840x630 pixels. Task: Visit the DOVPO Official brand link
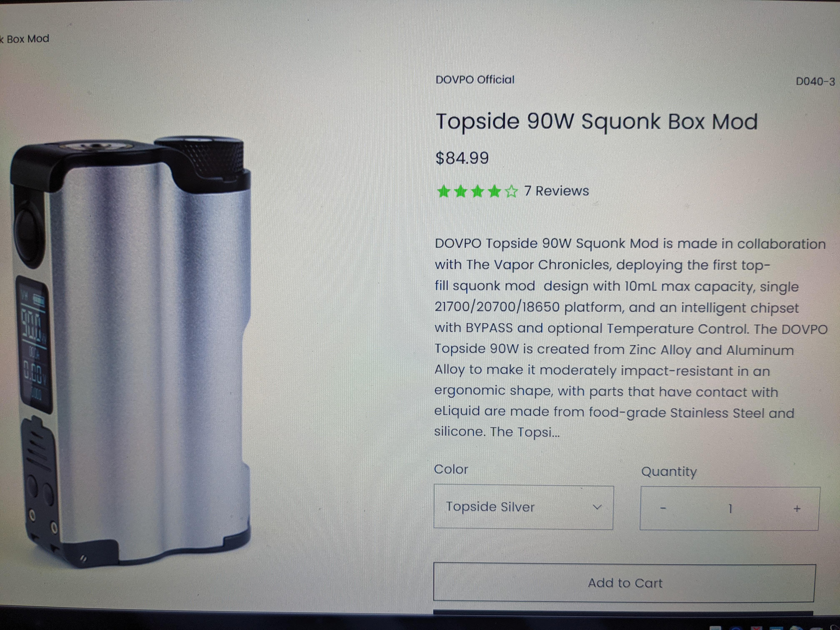click(x=475, y=80)
